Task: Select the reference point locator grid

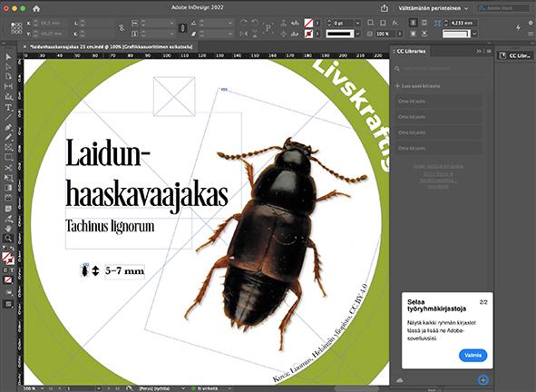Action: point(16,28)
